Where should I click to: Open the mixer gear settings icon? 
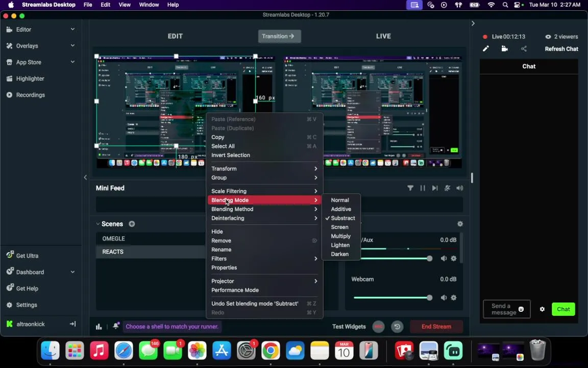tap(460, 224)
